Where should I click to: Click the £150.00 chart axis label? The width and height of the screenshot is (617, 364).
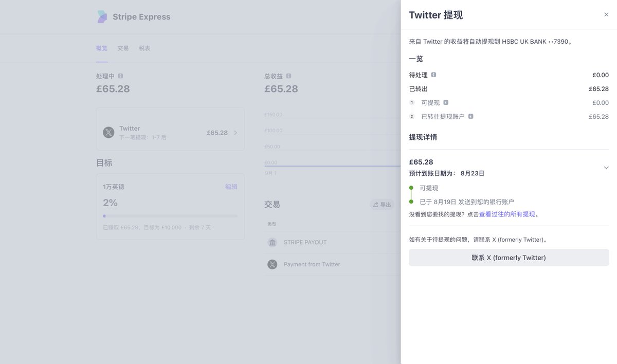pyautogui.click(x=274, y=115)
